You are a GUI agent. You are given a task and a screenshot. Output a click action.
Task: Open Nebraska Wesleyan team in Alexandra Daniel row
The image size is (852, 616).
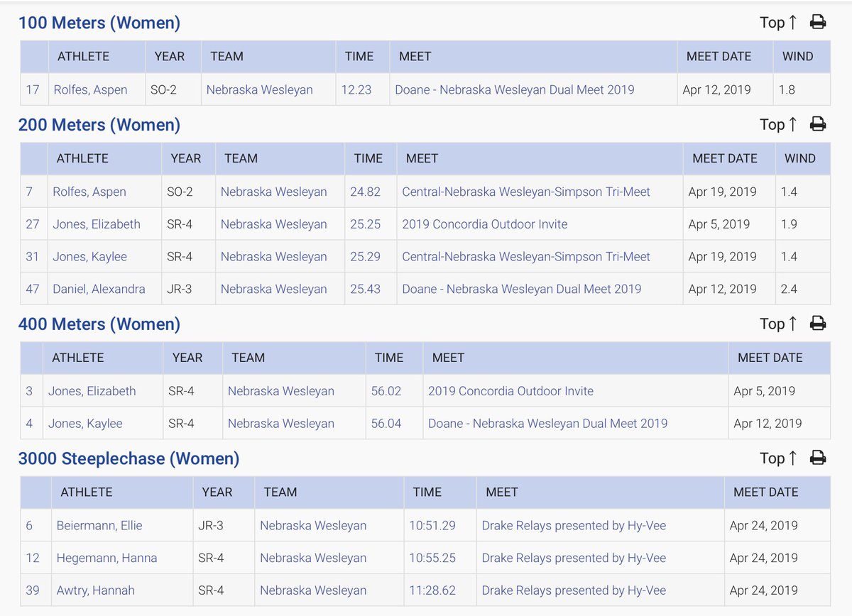(x=274, y=290)
